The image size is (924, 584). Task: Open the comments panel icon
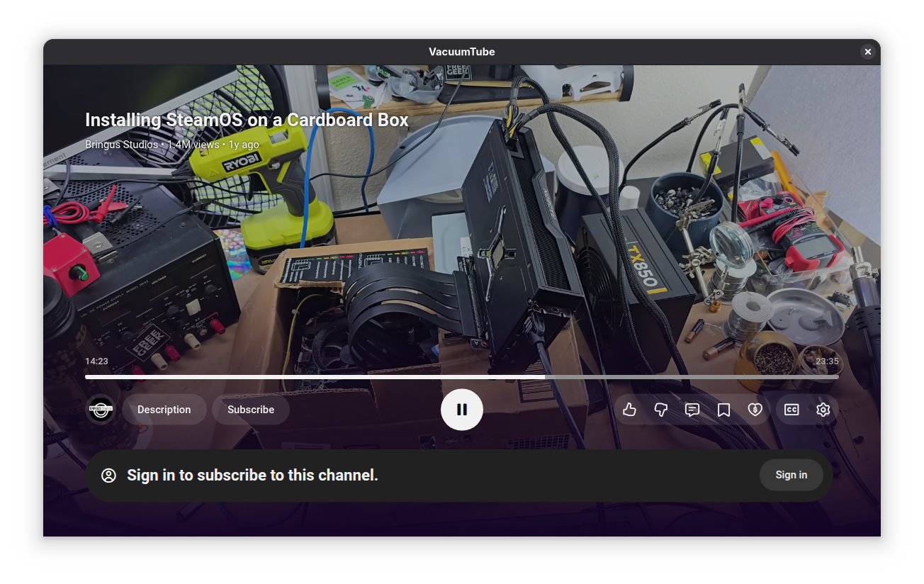click(x=692, y=410)
